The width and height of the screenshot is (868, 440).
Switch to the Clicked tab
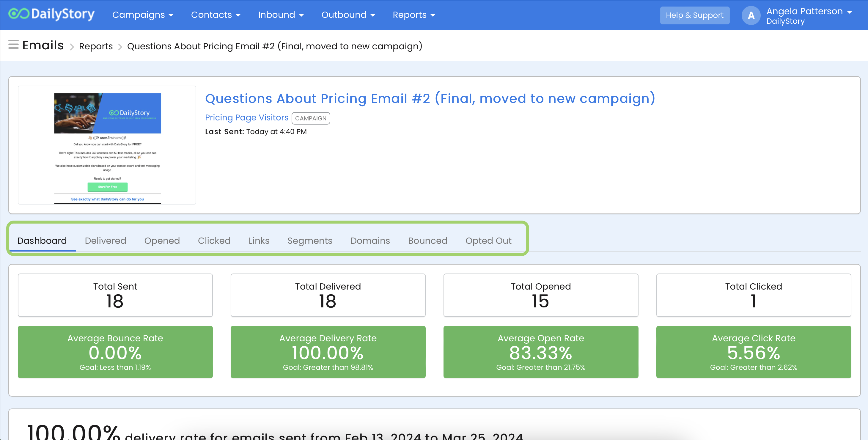point(214,241)
